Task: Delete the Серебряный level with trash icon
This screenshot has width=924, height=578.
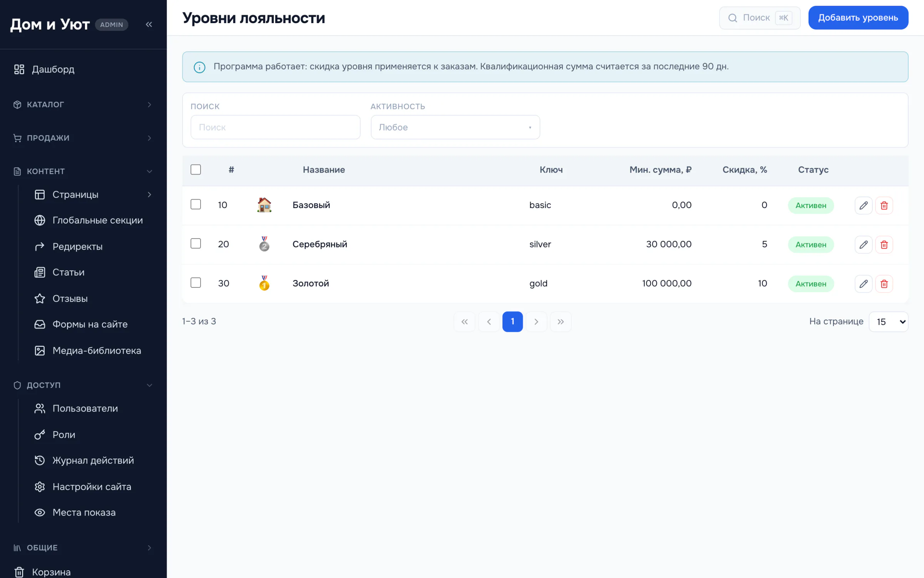Action: tap(884, 245)
